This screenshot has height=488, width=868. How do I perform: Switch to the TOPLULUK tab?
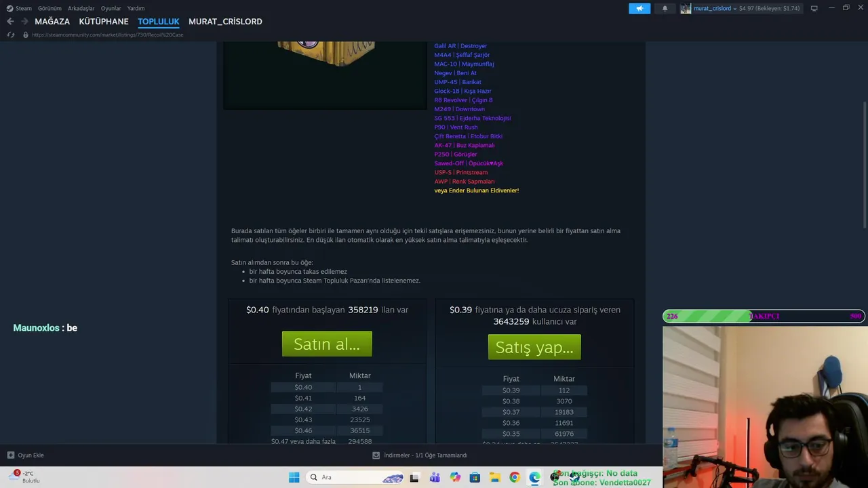(159, 22)
